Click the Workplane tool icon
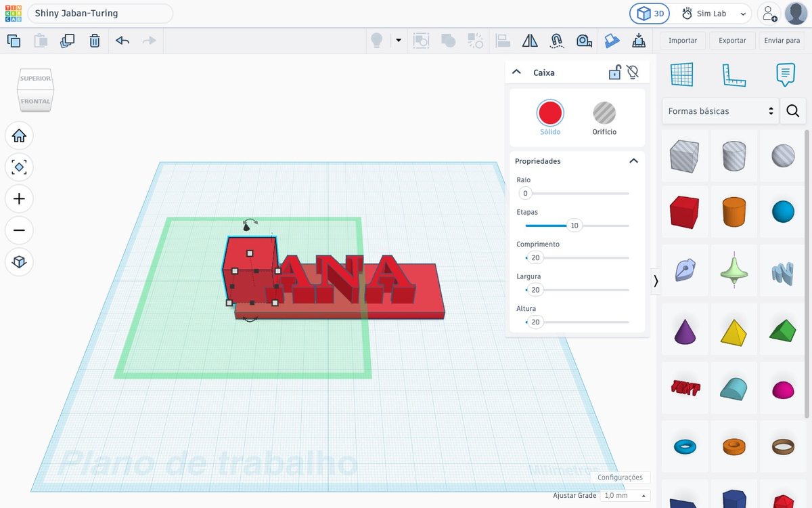Image resolution: width=812 pixels, height=508 pixels. coord(681,75)
